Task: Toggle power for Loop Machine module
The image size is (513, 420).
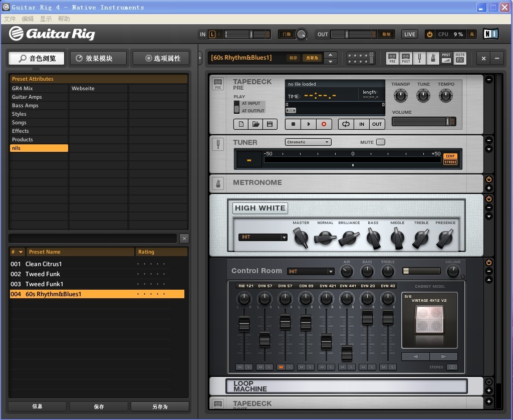Action: click(x=489, y=381)
